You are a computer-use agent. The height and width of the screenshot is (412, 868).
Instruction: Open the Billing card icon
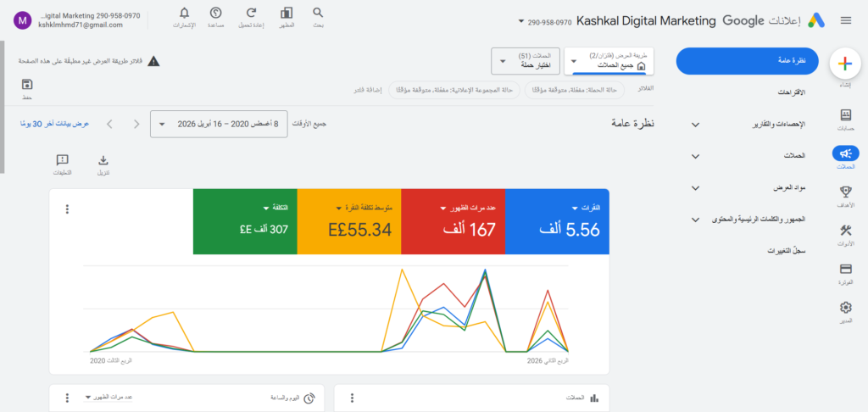point(844,270)
